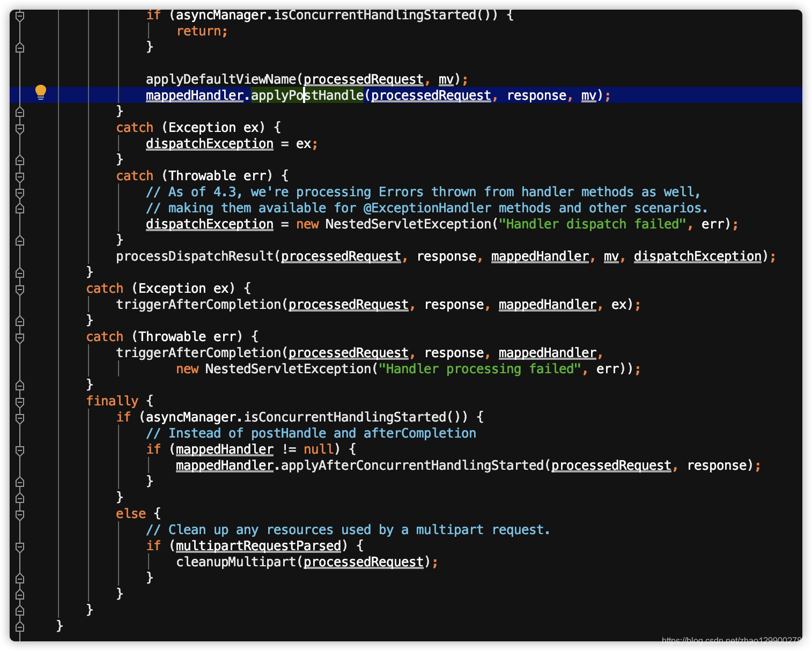Click the 'return;' statement
Screen dimensions: 812x651
202,31
